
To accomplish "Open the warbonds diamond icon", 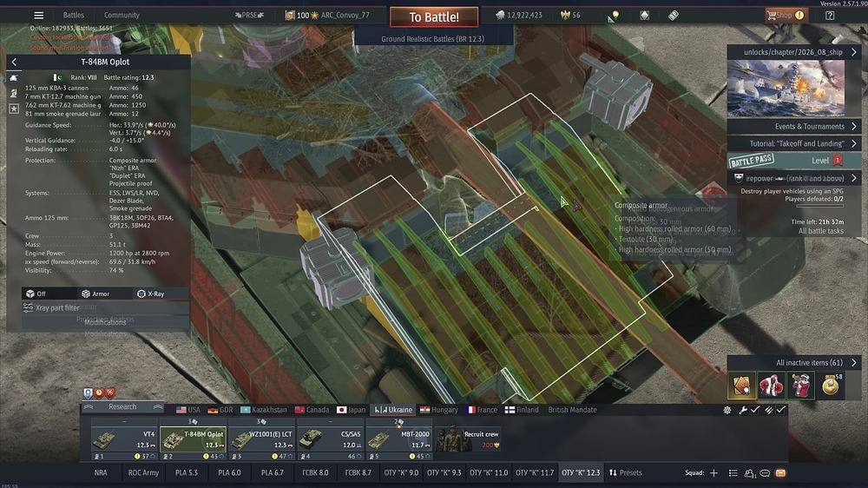I will (644, 16).
